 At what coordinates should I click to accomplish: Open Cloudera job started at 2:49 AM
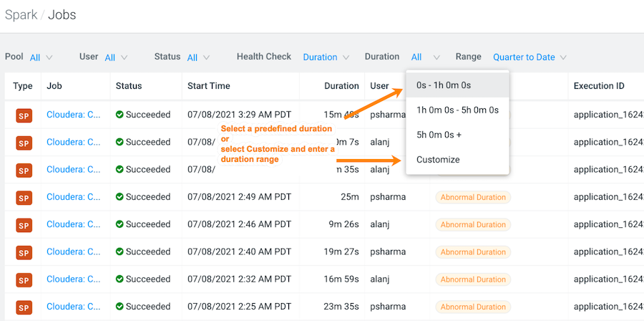pyautogui.click(x=74, y=197)
